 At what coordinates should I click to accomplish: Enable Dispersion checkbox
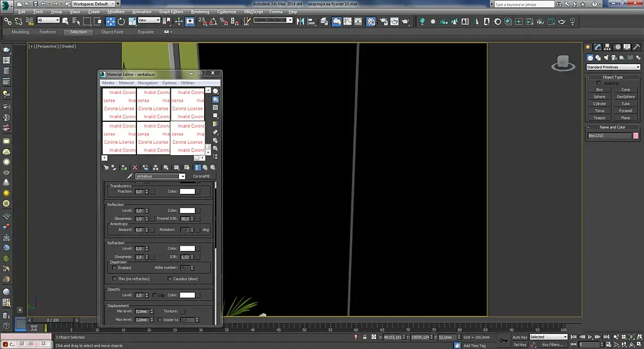[x=115, y=268]
